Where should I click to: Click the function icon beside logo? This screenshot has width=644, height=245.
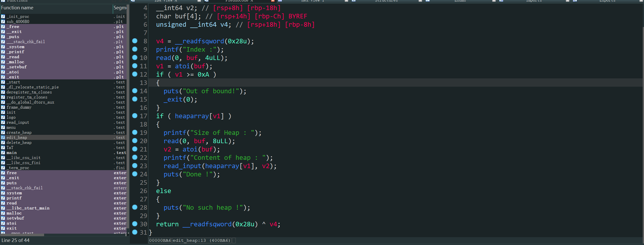[x=3, y=117]
